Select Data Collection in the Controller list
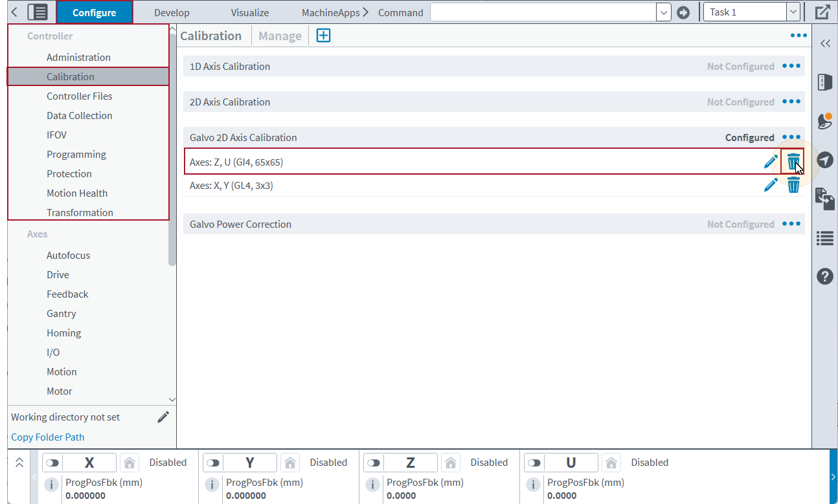The width and height of the screenshot is (838, 504). pyautogui.click(x=79, y=115)
